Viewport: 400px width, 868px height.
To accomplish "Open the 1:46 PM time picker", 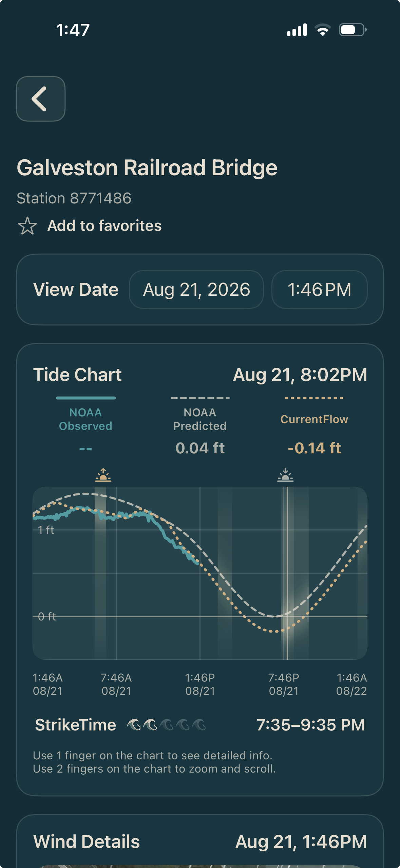I will pos(319,290).
